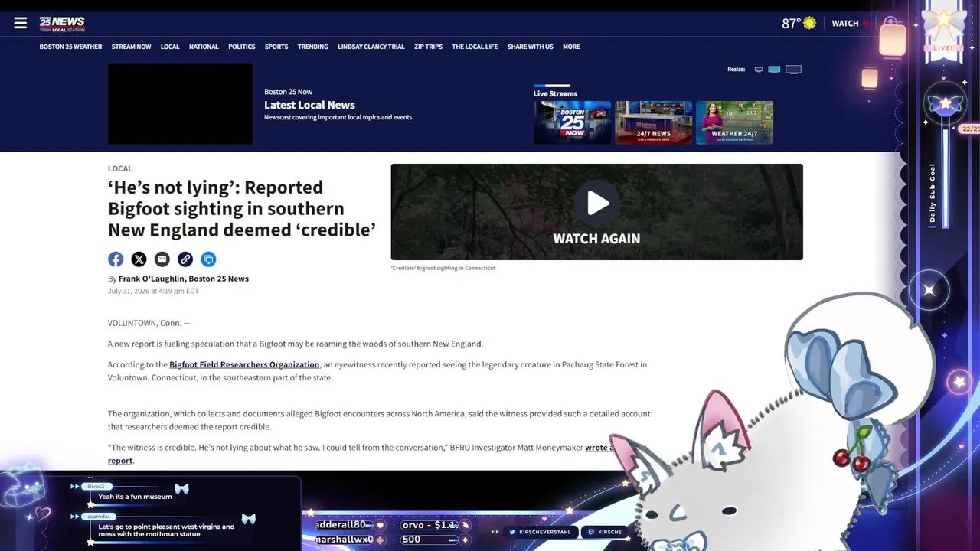
Task: Share the article on X
Action: point(139,259)
